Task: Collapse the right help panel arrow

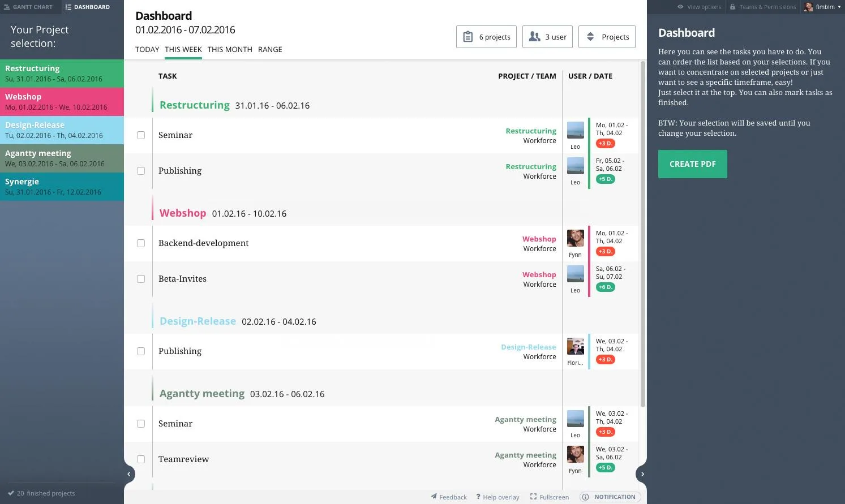Action: point(642,474)
